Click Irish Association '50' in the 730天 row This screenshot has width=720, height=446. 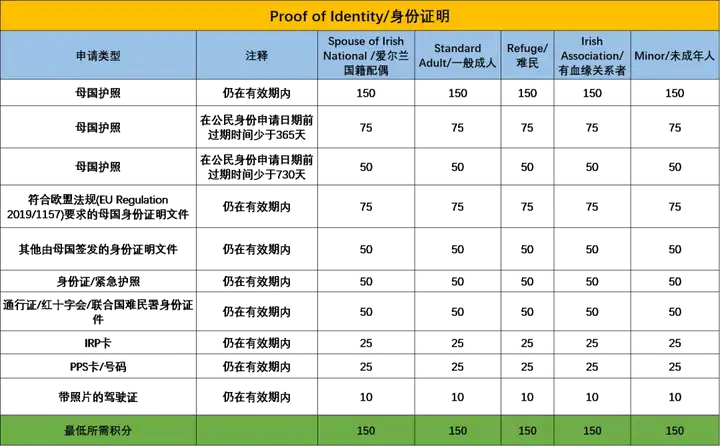coord(592,167)
